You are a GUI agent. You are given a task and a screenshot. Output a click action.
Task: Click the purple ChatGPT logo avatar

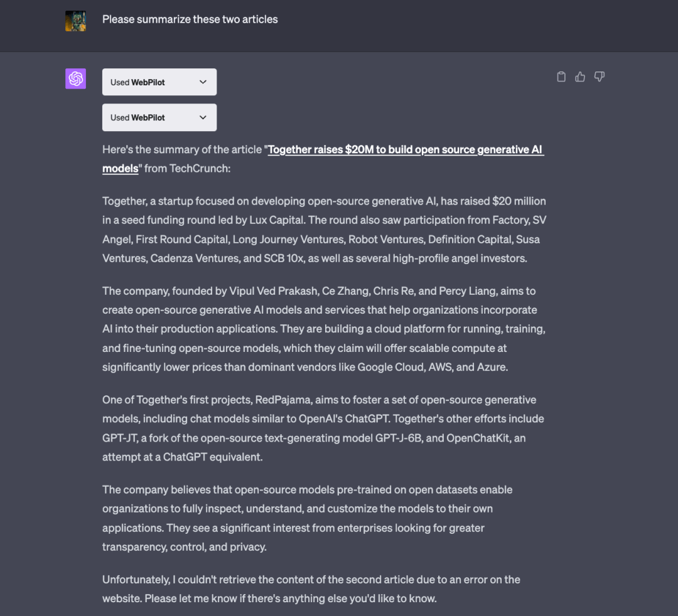pyautogui.click(x=75, y=79)
